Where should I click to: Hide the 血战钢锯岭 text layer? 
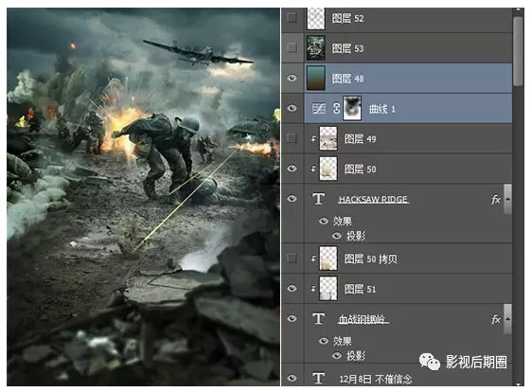tap(292, 318)
